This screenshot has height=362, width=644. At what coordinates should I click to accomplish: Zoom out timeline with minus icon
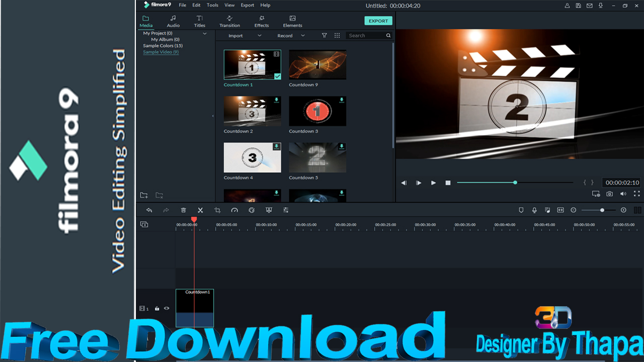[574, 210]
